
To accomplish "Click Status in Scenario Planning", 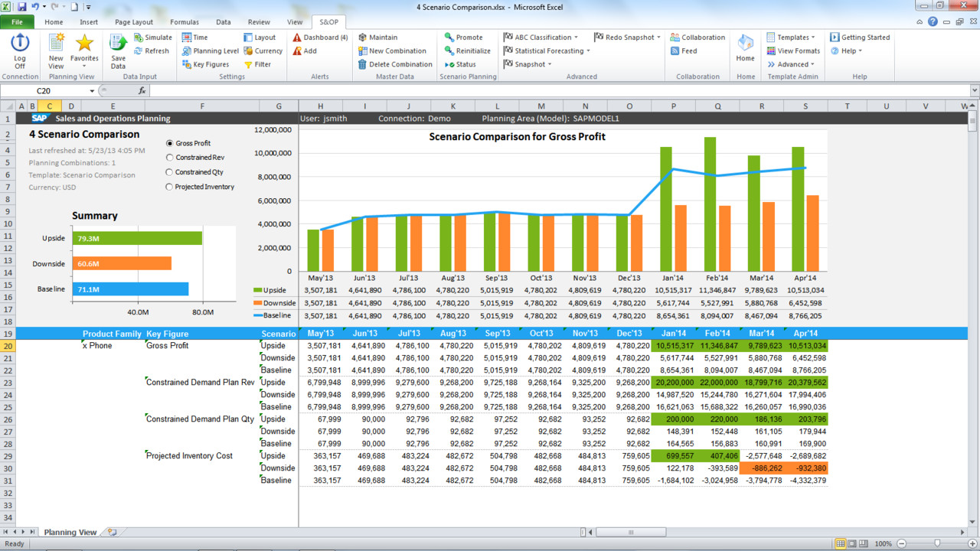I will [x=460, y=65].
